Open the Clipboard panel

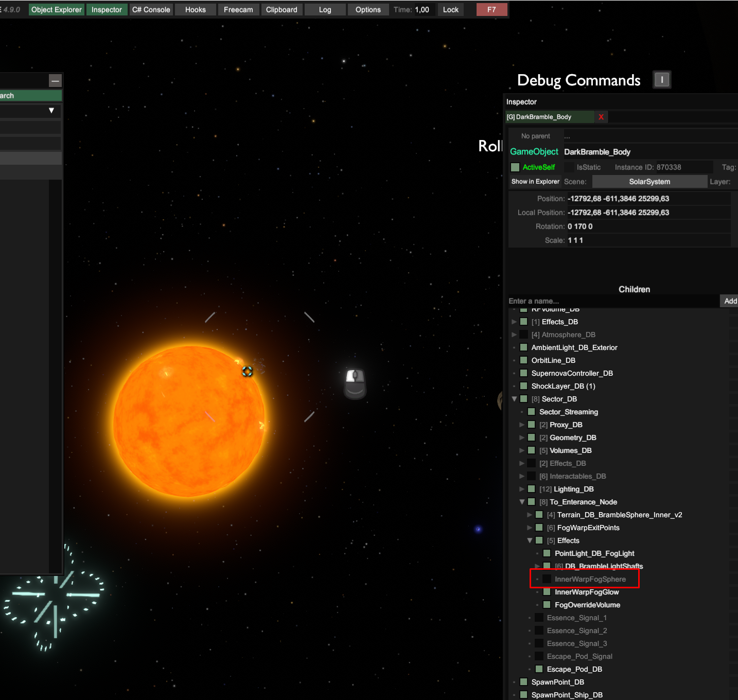click(x=282, y=9)
